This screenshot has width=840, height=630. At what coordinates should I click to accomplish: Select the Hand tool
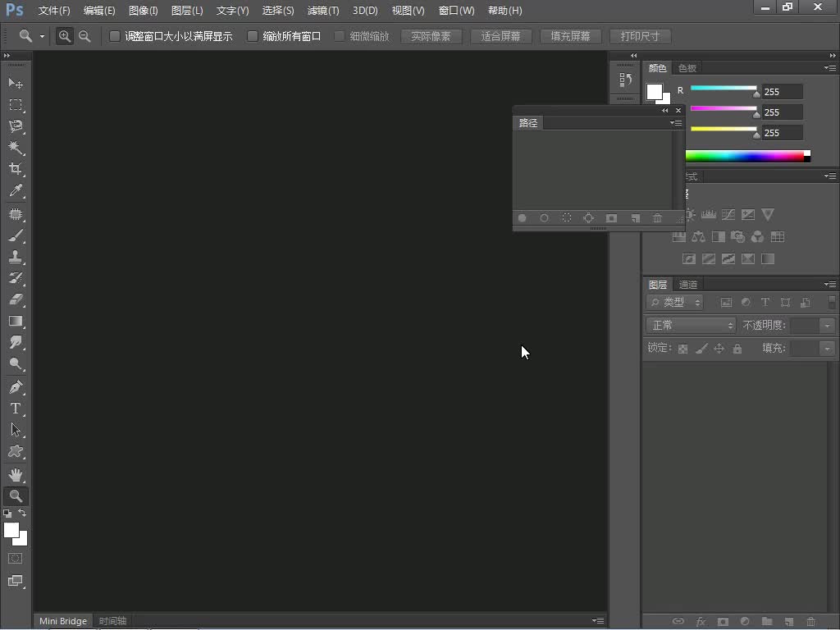pos(16,475)
